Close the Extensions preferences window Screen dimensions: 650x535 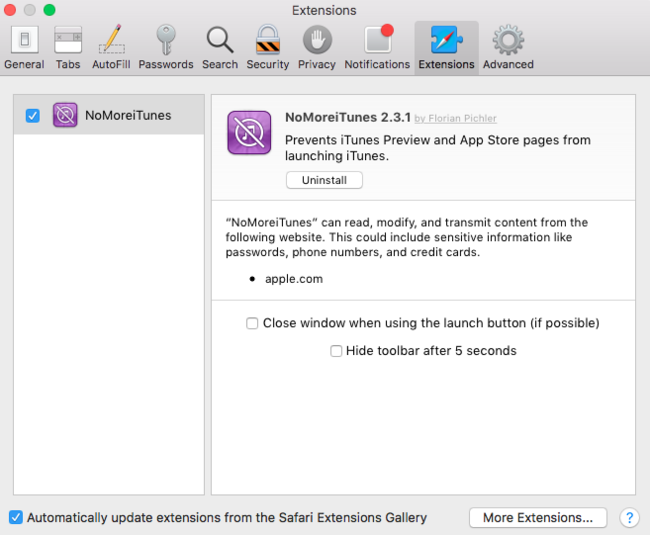click(x=10, y=10)
